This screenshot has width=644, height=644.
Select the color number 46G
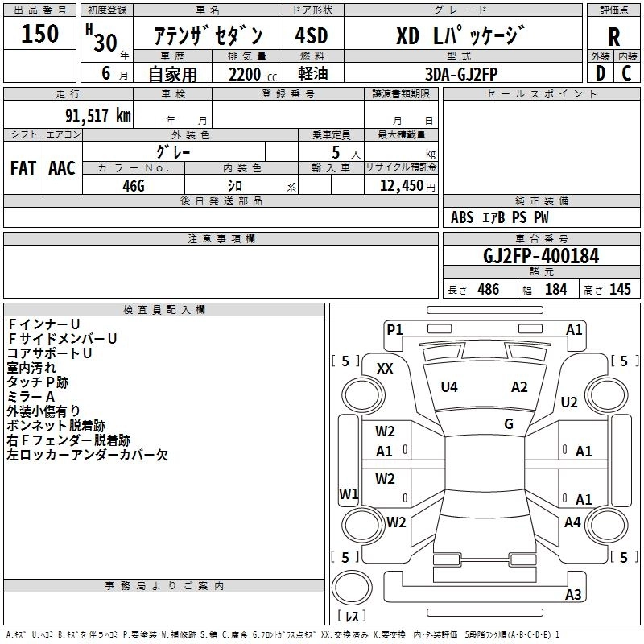[x=134, y=184]
